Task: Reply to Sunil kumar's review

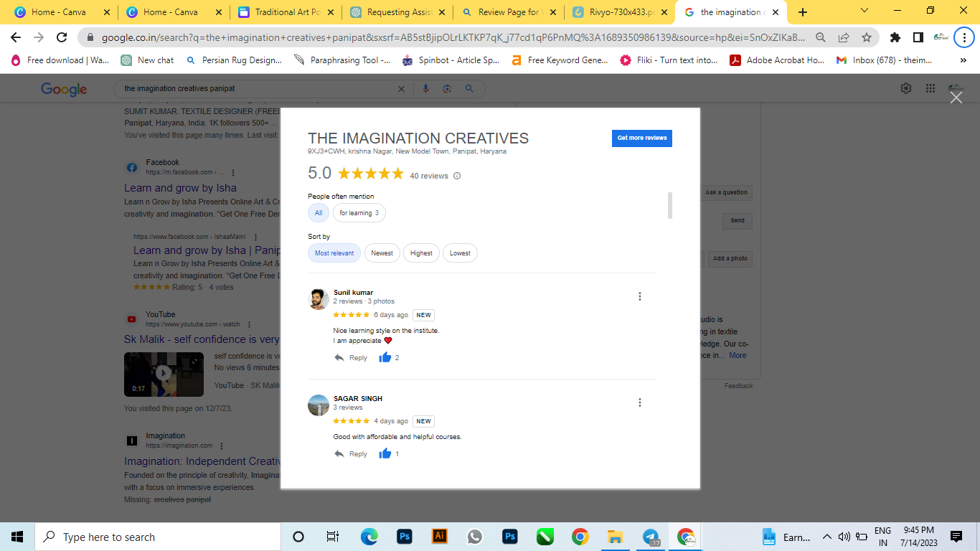Action: 351,358
